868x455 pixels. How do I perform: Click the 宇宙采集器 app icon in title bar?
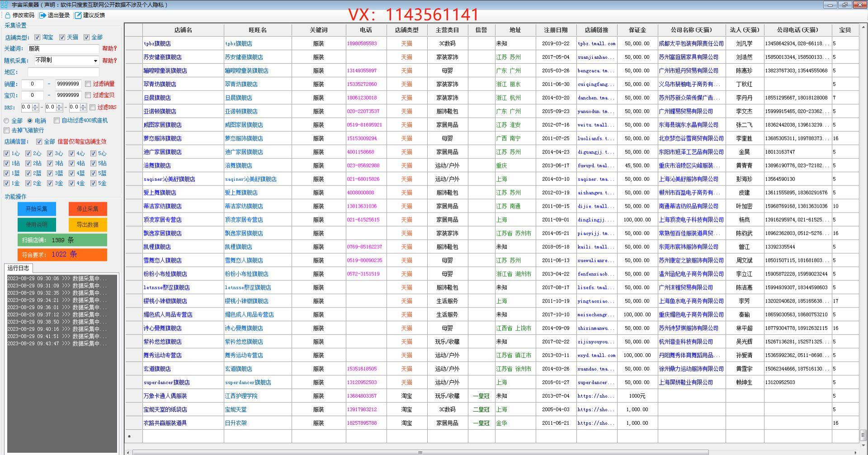point(4,5)
